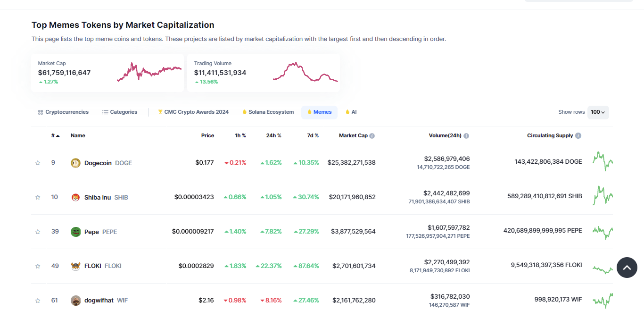The height and width of the screenshot is (310, 644).
Task: Sort by 7d % column header
Action: pyautogui.click(x=313, y=136)
